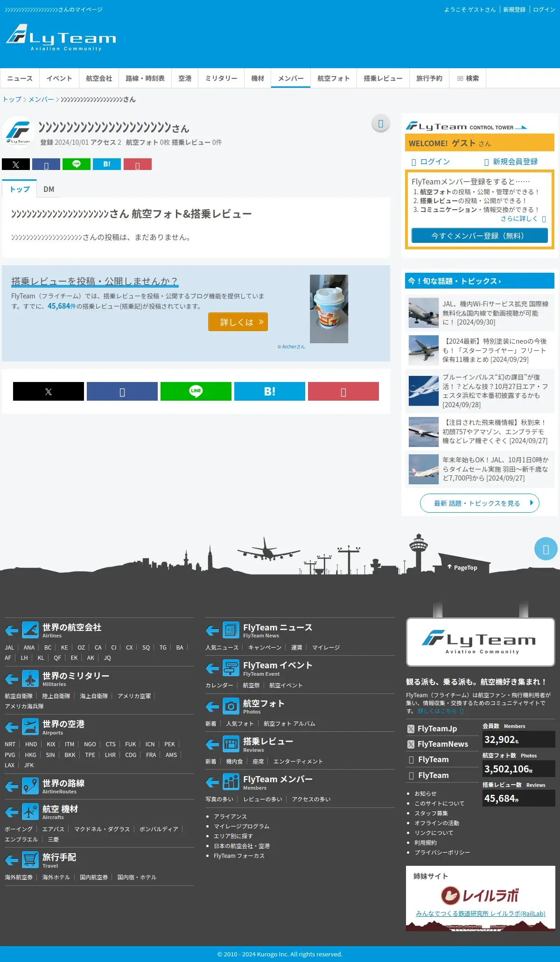Click the FlyTeam logo in the header
560x962 pixels.
tap(61, 37)
